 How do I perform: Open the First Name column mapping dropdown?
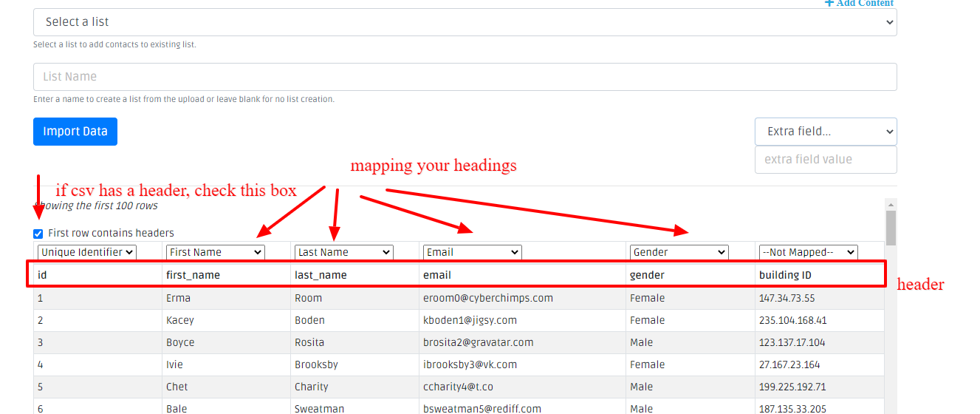tap(216, 252)
